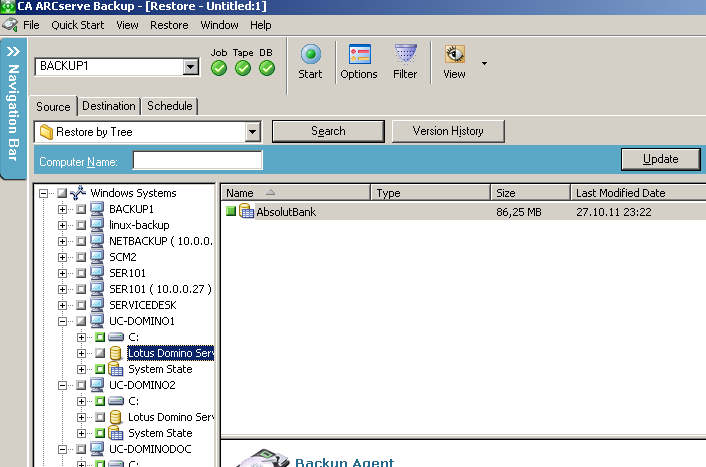Image resolution: width=706 pixels, height=467 pixels.
Task: Click the linux-backup computer icon
Action: 97,225
